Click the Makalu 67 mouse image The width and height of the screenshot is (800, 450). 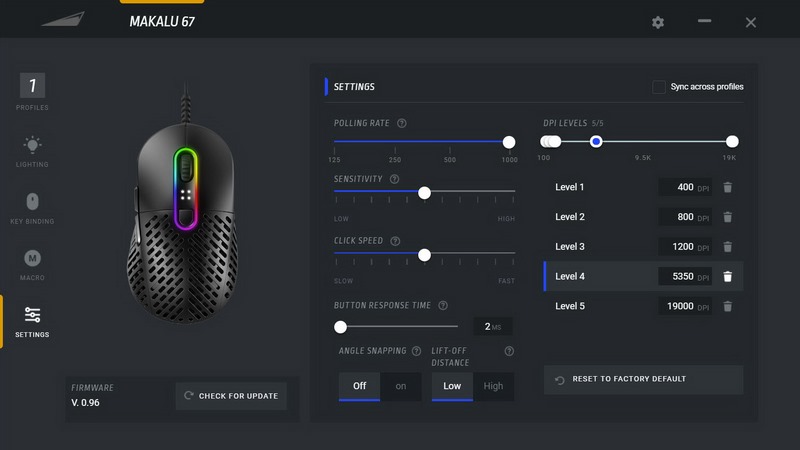point(183,204)
